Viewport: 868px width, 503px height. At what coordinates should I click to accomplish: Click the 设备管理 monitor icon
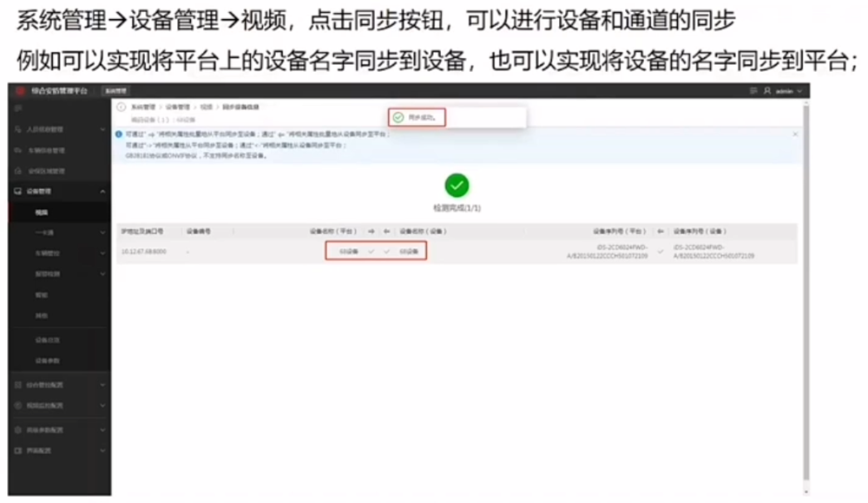[17, 192]
